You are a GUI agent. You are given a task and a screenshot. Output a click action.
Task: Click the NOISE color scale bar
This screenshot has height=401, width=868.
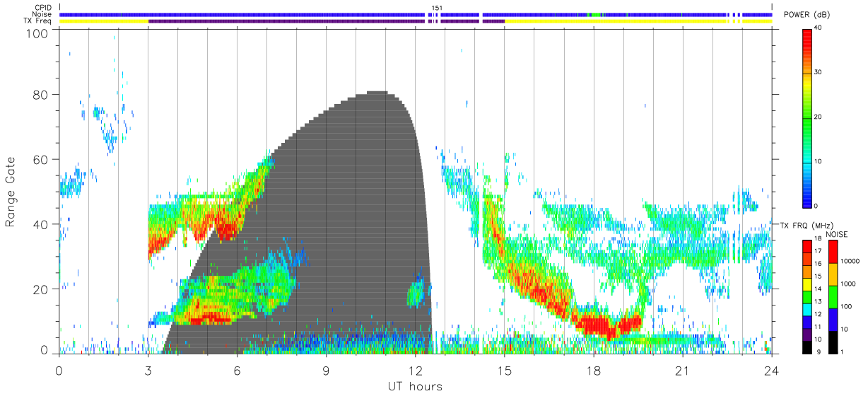833,296
